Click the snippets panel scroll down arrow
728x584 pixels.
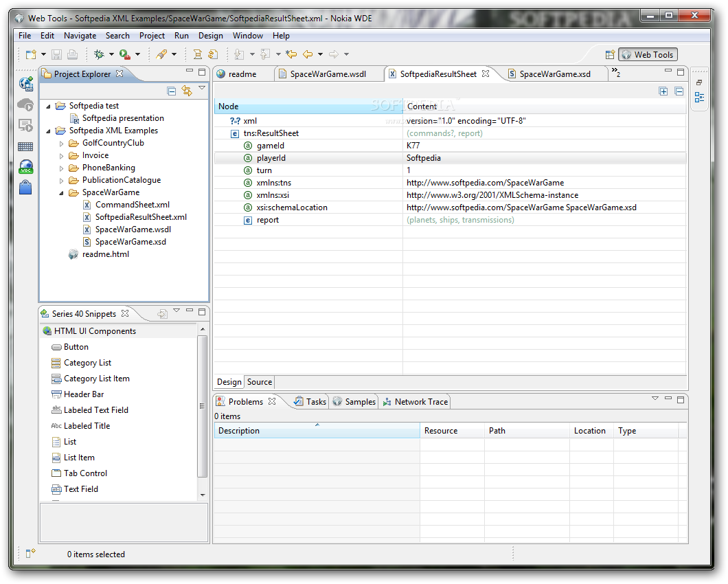pos(203,495)
